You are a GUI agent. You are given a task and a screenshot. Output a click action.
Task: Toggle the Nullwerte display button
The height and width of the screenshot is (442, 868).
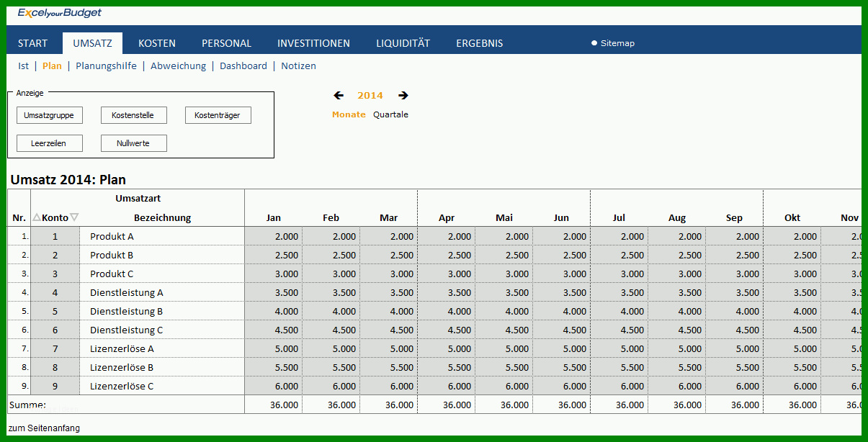[133, 143]
